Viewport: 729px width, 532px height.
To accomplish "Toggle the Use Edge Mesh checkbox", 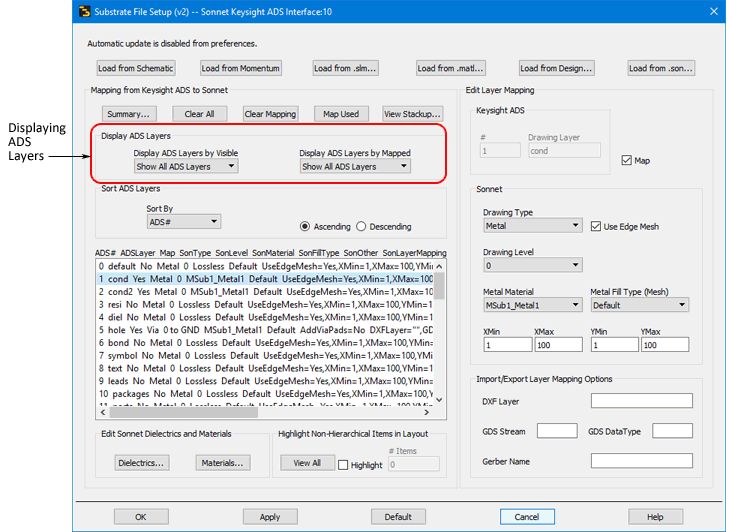I will point(596,226).
